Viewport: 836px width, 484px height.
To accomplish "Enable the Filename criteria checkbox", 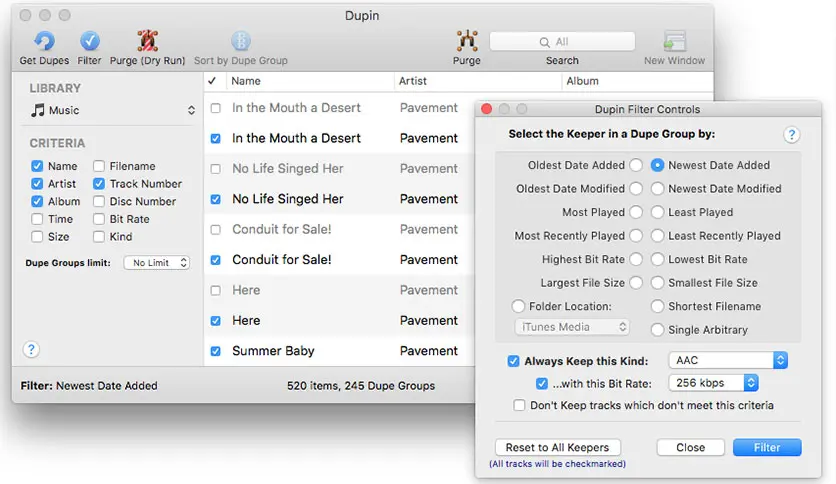I will (x=99, y=166).
